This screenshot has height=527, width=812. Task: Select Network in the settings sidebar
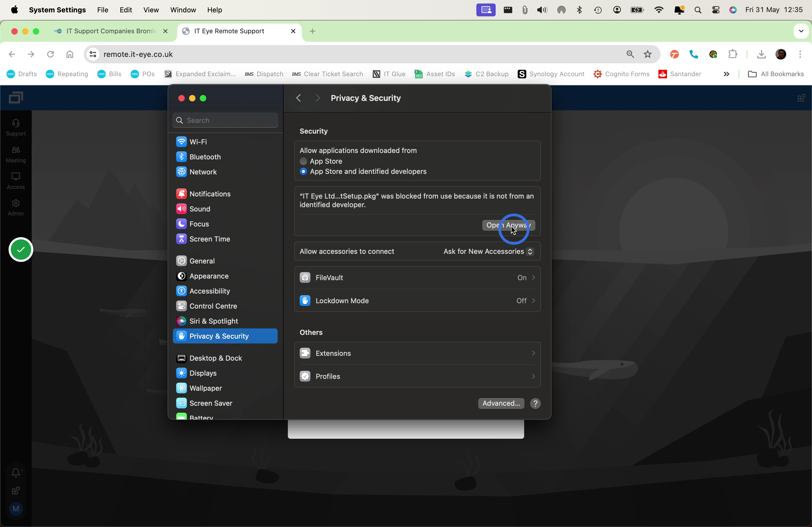click(225, 172)
